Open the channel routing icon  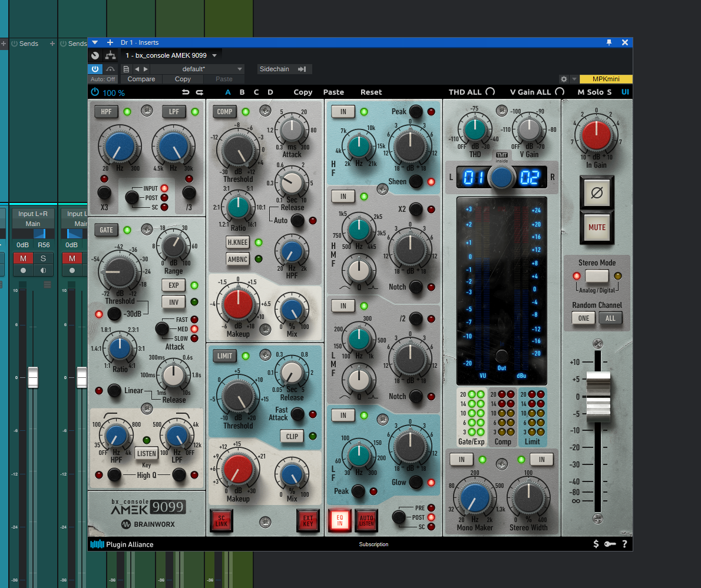pyautogui.click(x=110, y=55)
